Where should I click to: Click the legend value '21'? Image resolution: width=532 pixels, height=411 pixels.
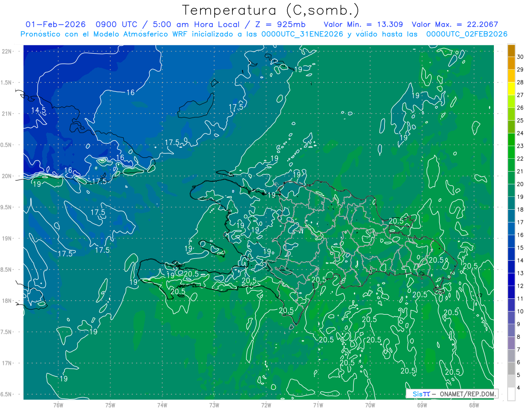(x=520, y=172)
